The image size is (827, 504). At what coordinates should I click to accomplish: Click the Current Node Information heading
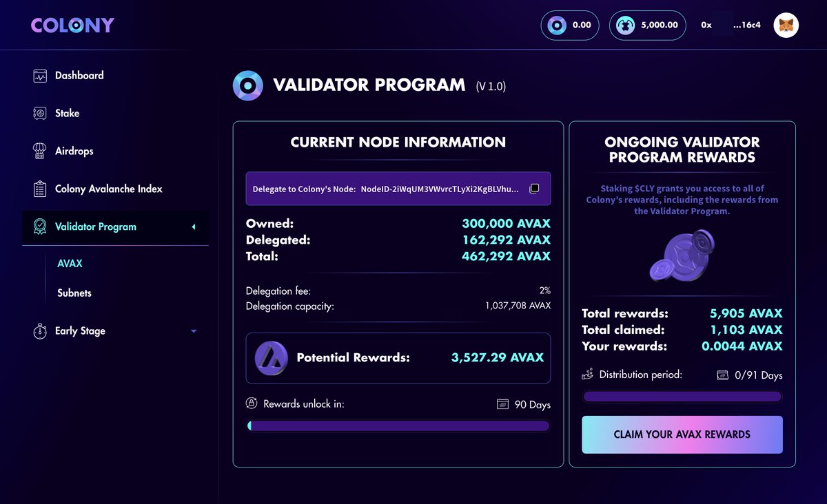(398, 143)
